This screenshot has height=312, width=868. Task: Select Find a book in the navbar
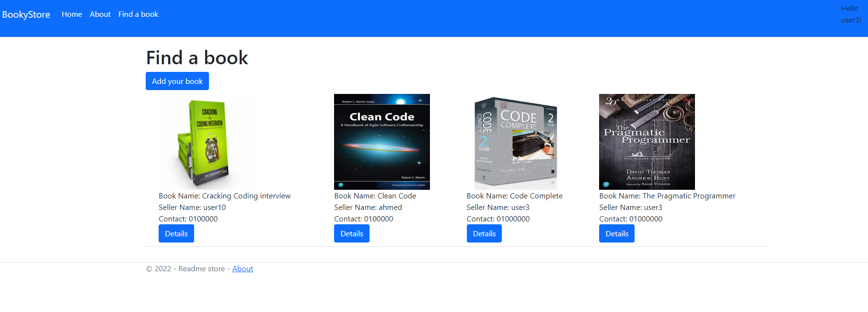click(138, 14)
